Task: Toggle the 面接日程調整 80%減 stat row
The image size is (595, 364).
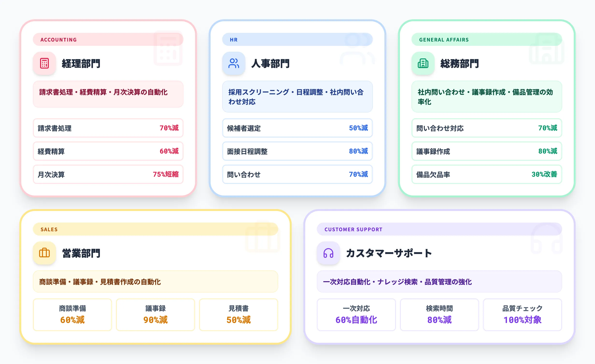Action: 297,151
